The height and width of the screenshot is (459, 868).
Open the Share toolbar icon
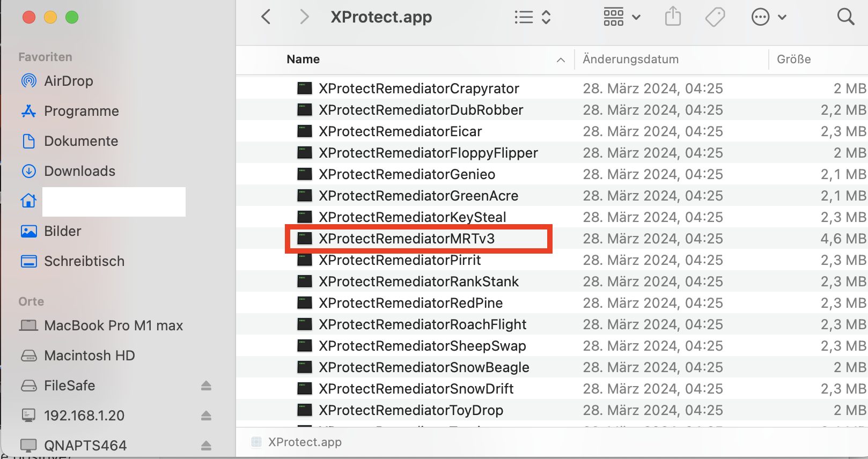point(673,17)
